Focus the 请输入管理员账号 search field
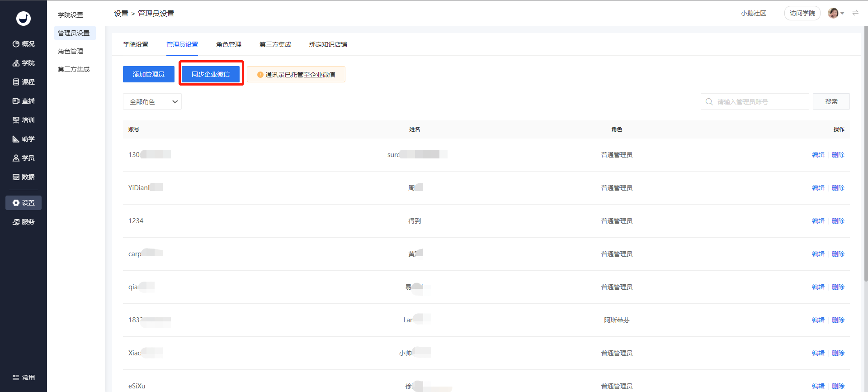The height and width of the screenshot is (392, 868). coord(755,102)
